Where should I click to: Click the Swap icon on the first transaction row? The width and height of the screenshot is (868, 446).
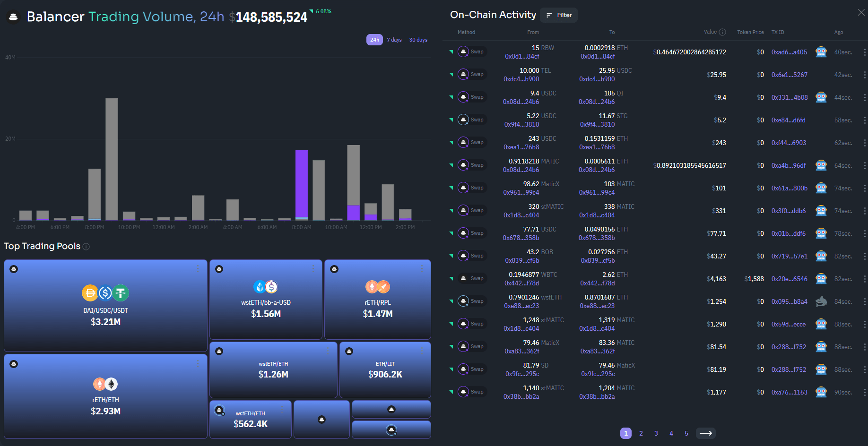(463, 51)
